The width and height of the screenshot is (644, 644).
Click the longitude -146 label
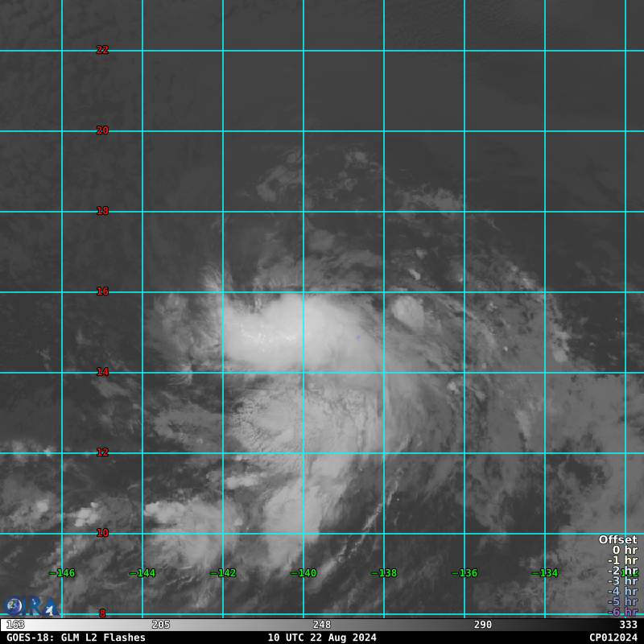[x=62, y=573]
